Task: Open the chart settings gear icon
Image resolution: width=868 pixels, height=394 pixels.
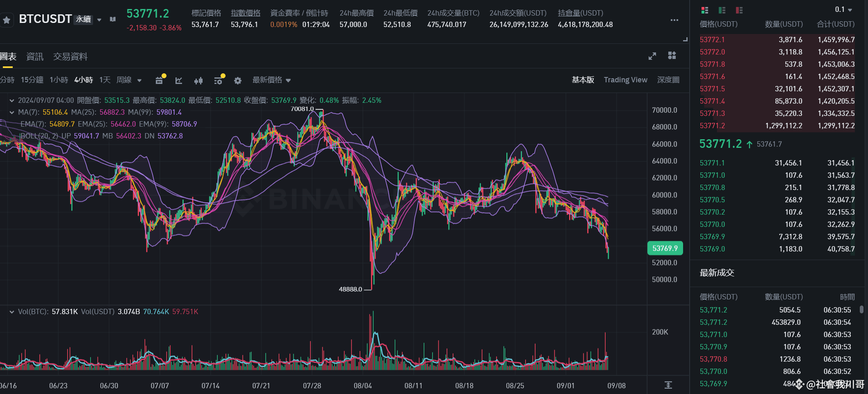Action: click(237, 80)
